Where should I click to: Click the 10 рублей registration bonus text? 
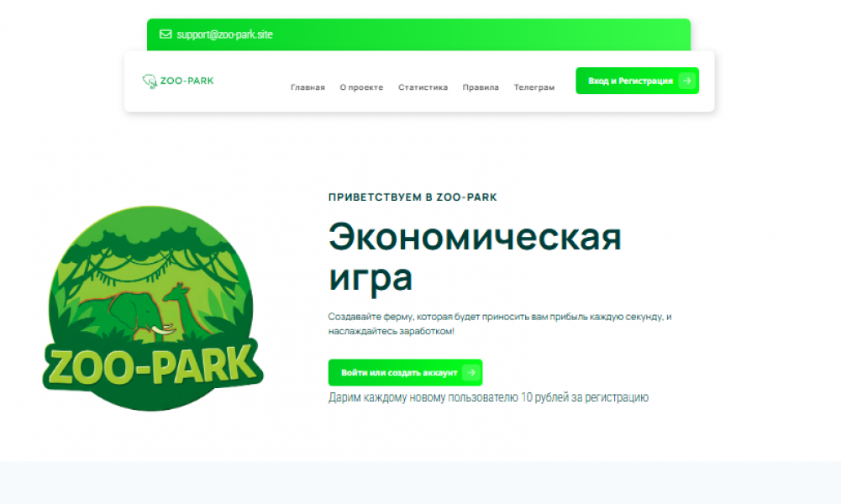pyautogui.click(x=488, y=396)
